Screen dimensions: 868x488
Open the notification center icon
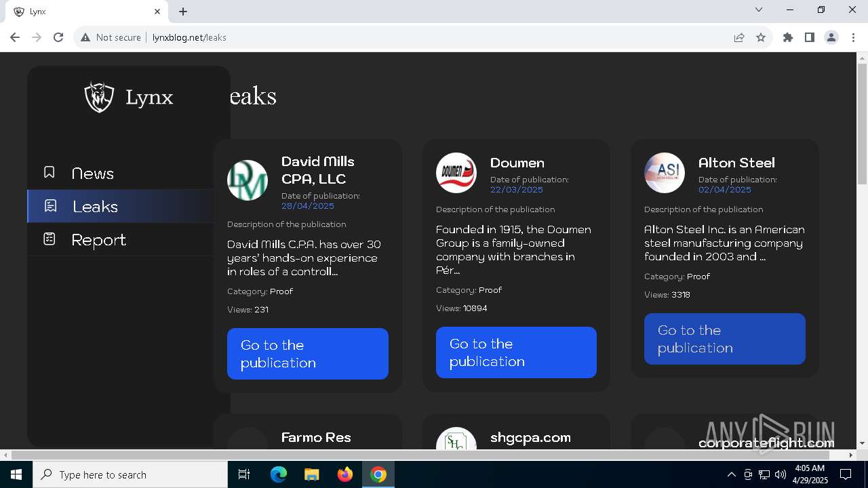[x=846, y=474]
